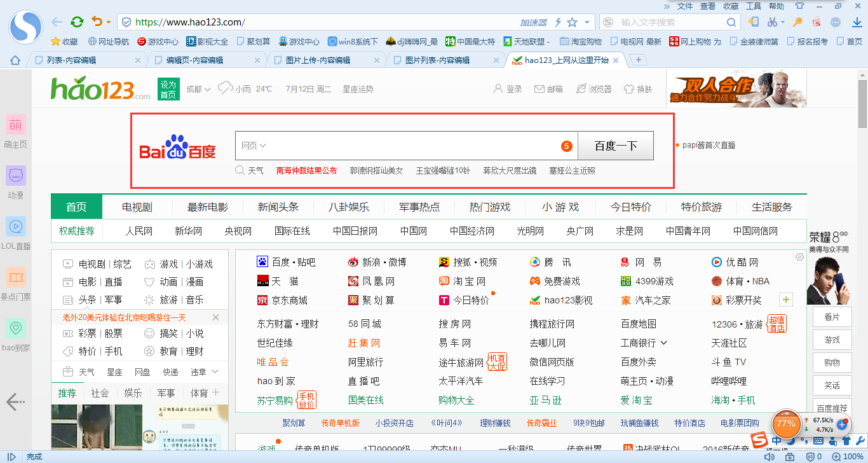Viewport: 868px width, 463px height.
Task: Click the Sogou browser logo
Action: tap(25, 27)
